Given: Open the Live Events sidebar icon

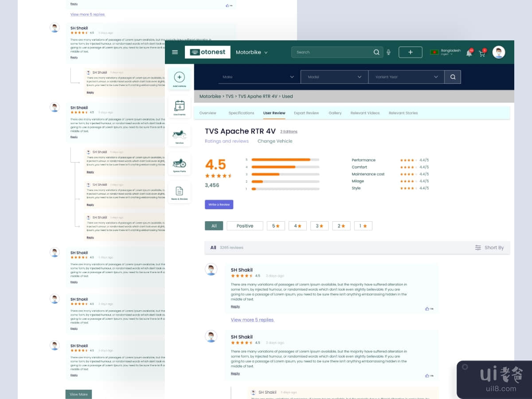Looking at the screenshot, I should (x=179, y=106).
